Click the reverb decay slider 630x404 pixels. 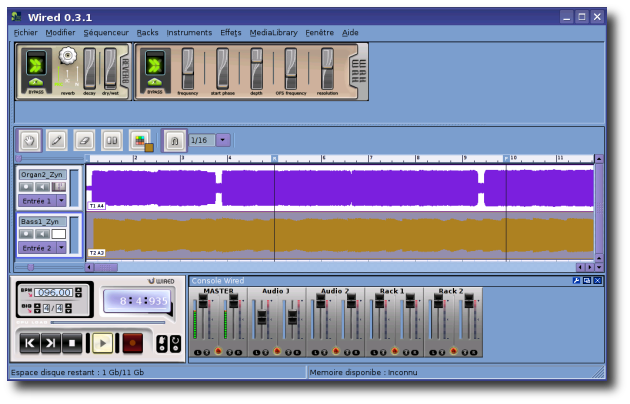(89, 68)
